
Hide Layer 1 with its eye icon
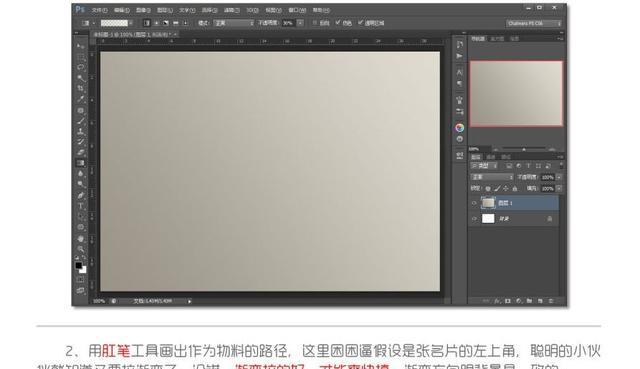point(474,203)
